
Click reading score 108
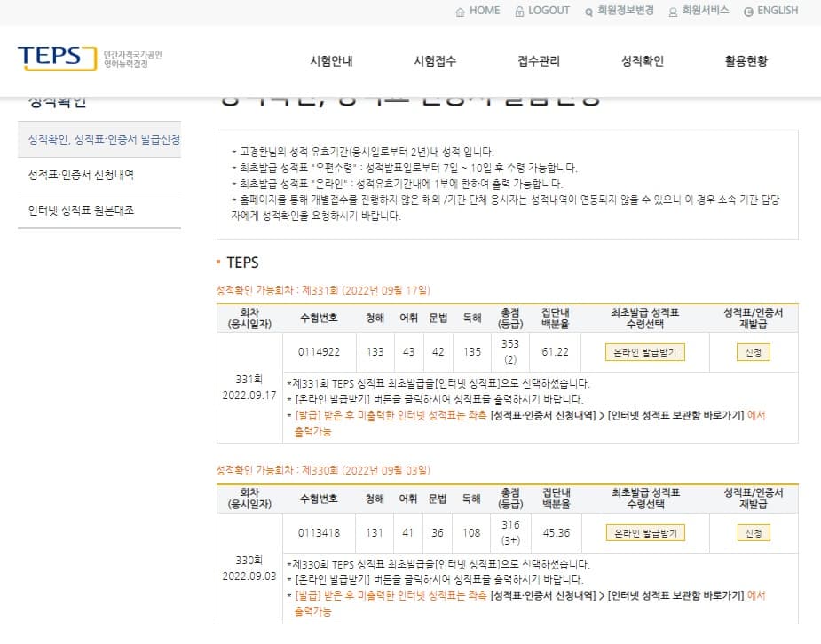point(471,533)
